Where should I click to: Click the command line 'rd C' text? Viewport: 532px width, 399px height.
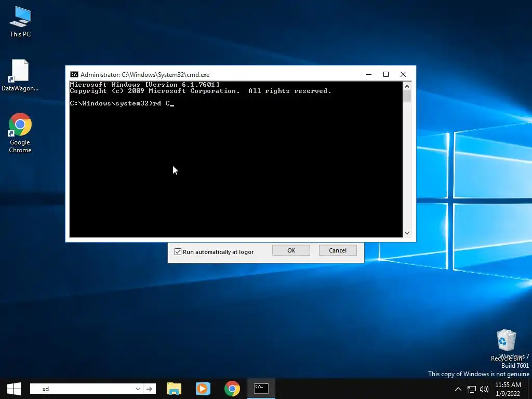(x=162, y=103)
